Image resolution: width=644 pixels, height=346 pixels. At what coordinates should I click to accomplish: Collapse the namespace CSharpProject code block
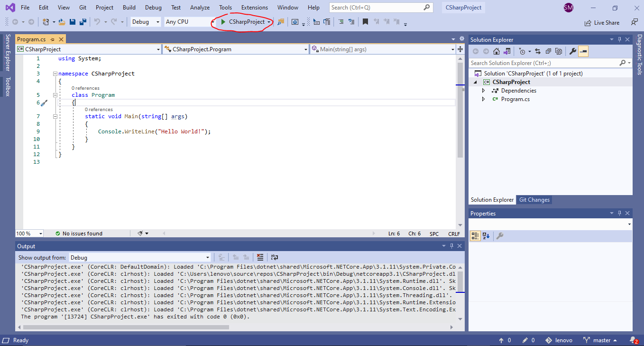click(55, 74)
